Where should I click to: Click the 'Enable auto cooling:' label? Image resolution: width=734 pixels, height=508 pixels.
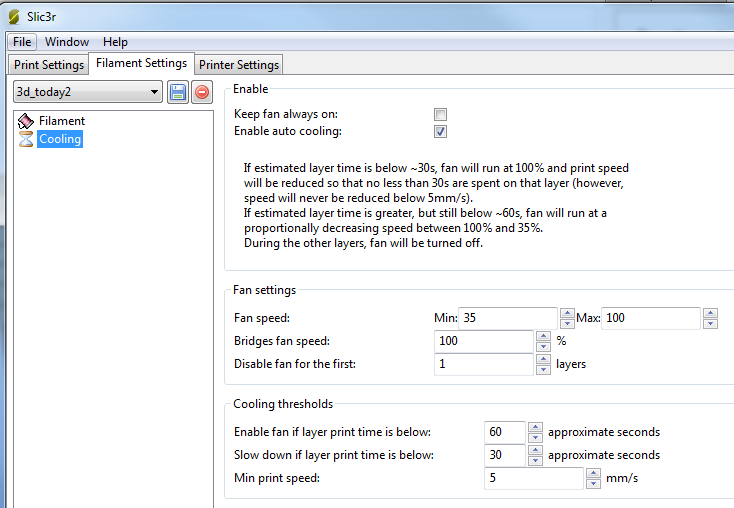click(288, 132)
